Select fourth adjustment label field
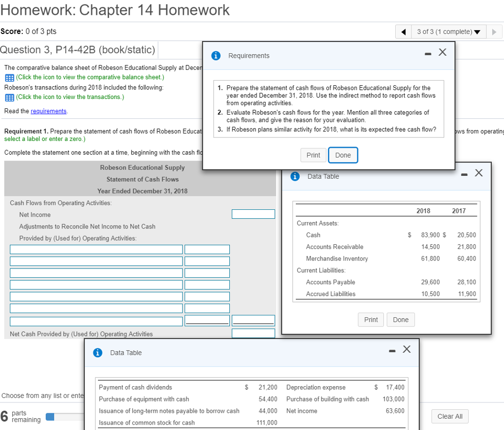Screen dimensions: 504x430 [96, 285]
